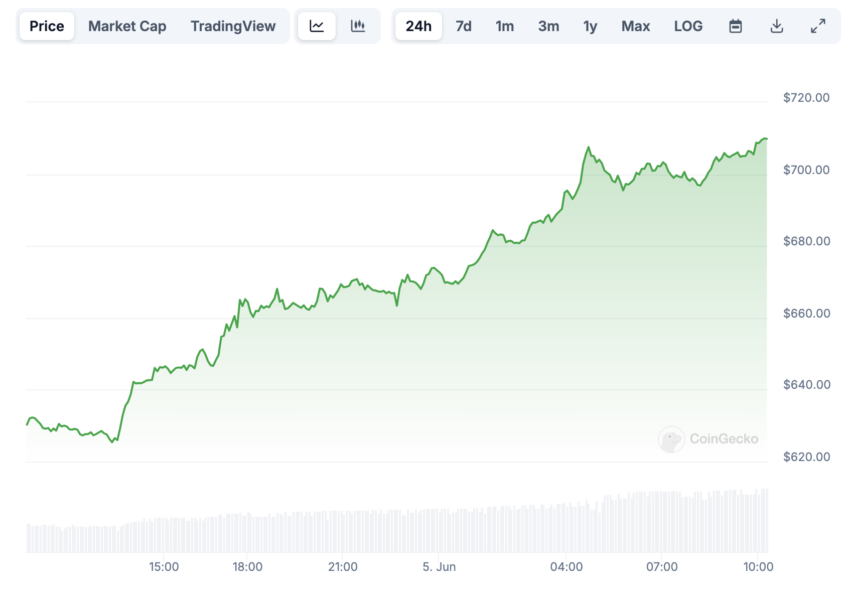The image size is (850, 593).
Task: Select the Max time range
Action: (636, 26)
